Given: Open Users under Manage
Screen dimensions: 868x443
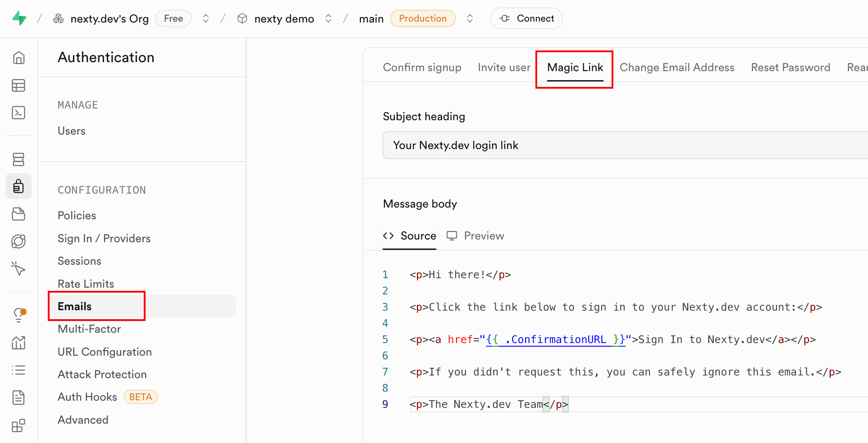Looking at the screenshot, I should [x=71, y=131].
